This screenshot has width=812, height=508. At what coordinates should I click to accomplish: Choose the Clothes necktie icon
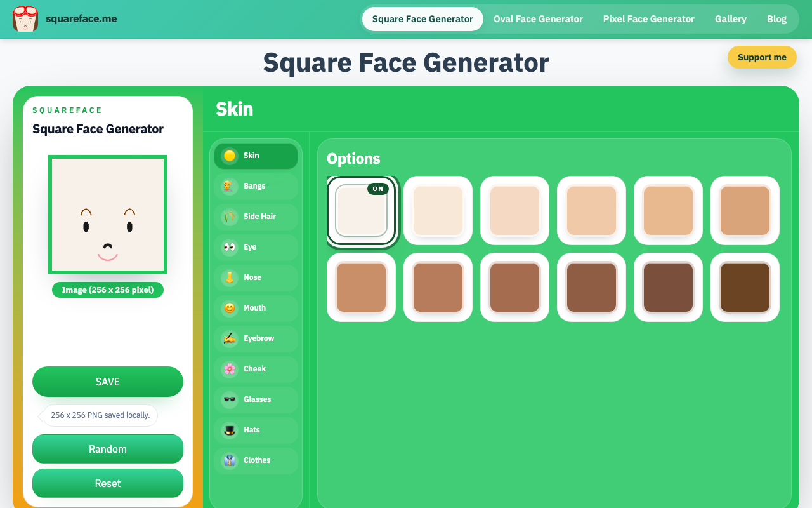point(230,460)
